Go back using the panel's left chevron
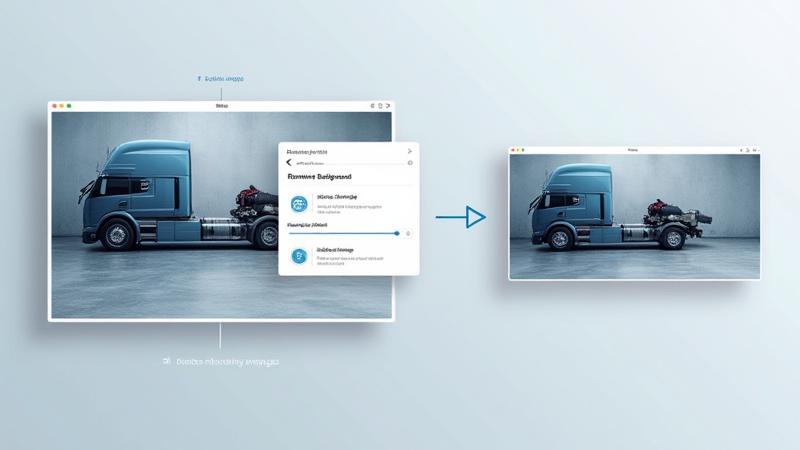This screenshot has width=800, height=450. click(289, 162)
